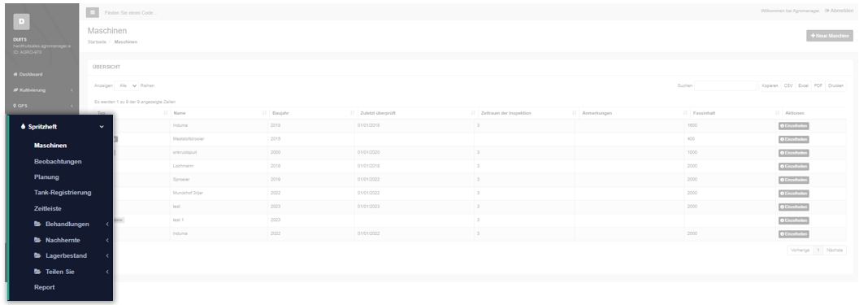The height and width of the screenshot is (305, 868).
Task: Click the Startseite breadcrumb link
Action: (97, 42)
